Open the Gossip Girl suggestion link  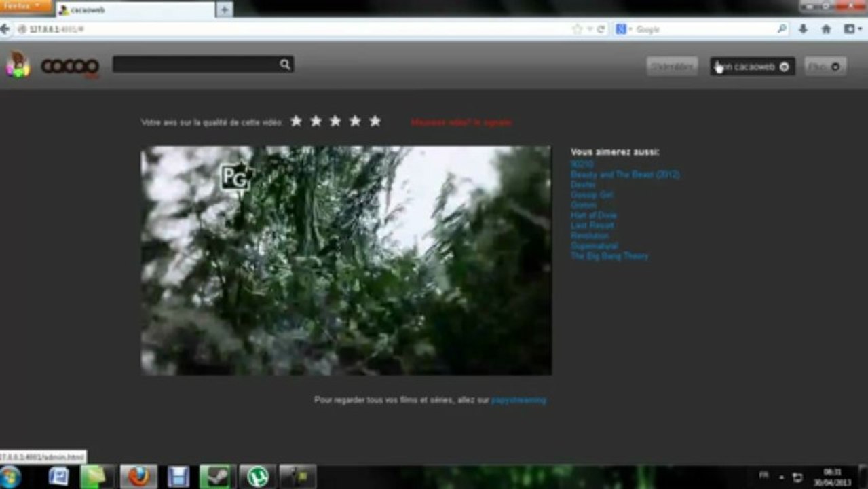[592, 195]
